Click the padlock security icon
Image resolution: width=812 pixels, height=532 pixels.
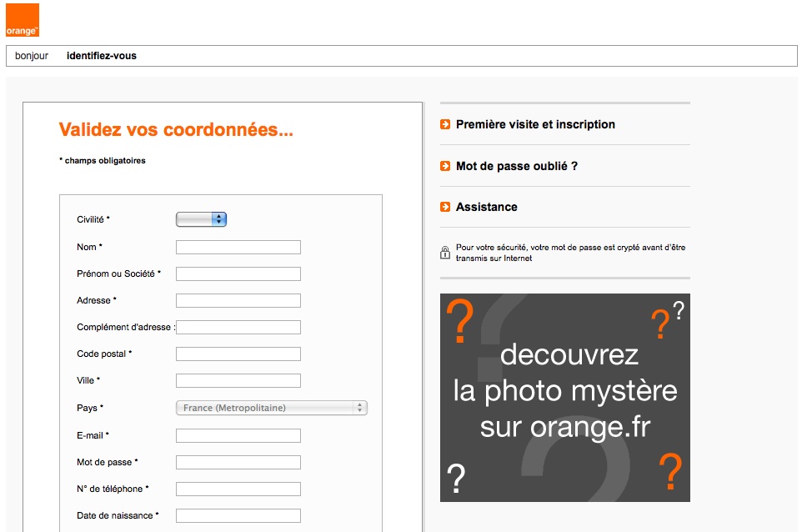pyautogui.click(x=445, y=253)
